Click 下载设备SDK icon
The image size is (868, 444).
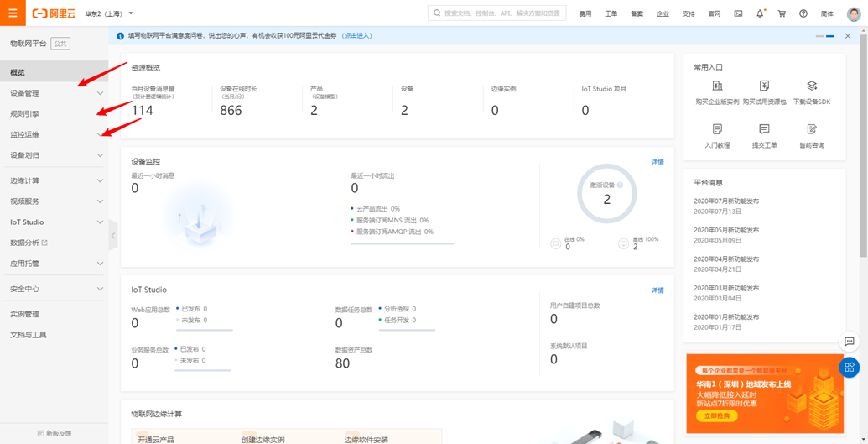click(812, 86)
